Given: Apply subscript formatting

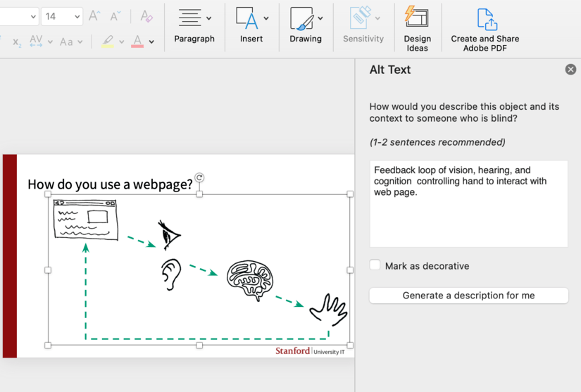Looking at the screenshot, I should tap(17, 42).
